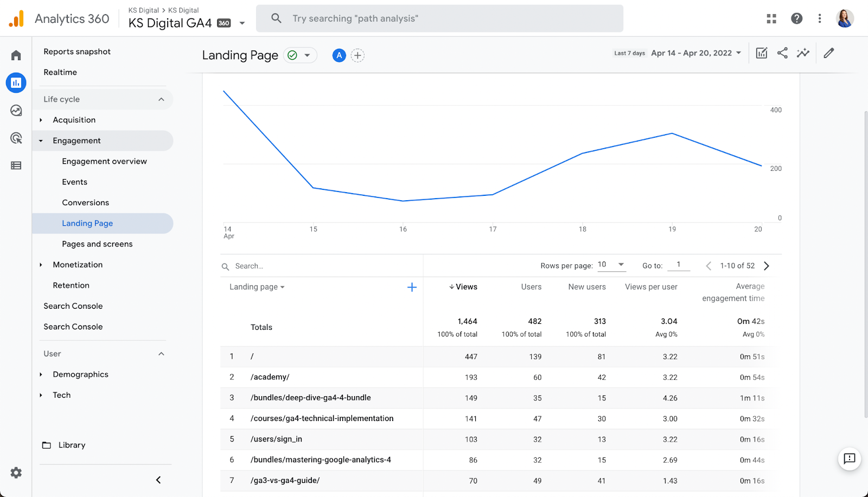Image resolution: width=868 pixels, height=497 pixels.
Task: Open the report status dropdown arrow
Action: (x=308, y=55)
